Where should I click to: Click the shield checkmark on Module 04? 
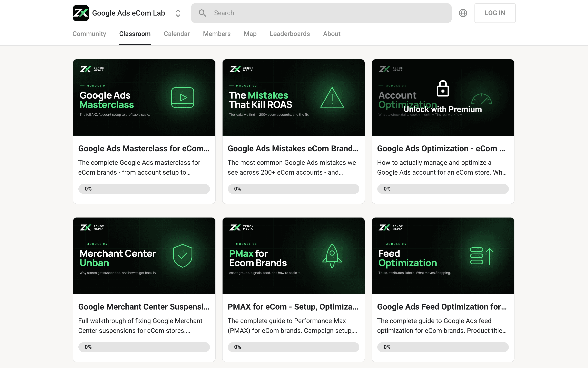point(183,256)
